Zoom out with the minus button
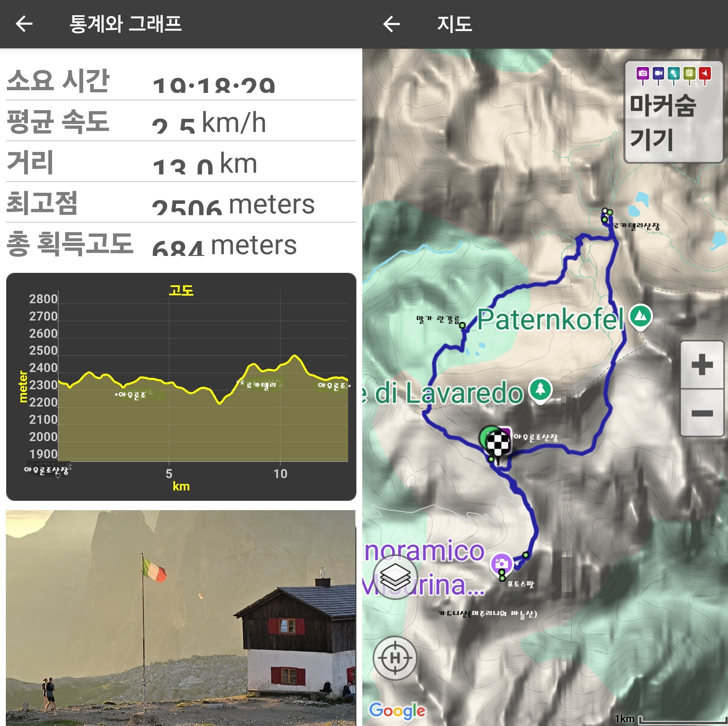Screen dimensions: 728x726 click(x=702, y=413)
